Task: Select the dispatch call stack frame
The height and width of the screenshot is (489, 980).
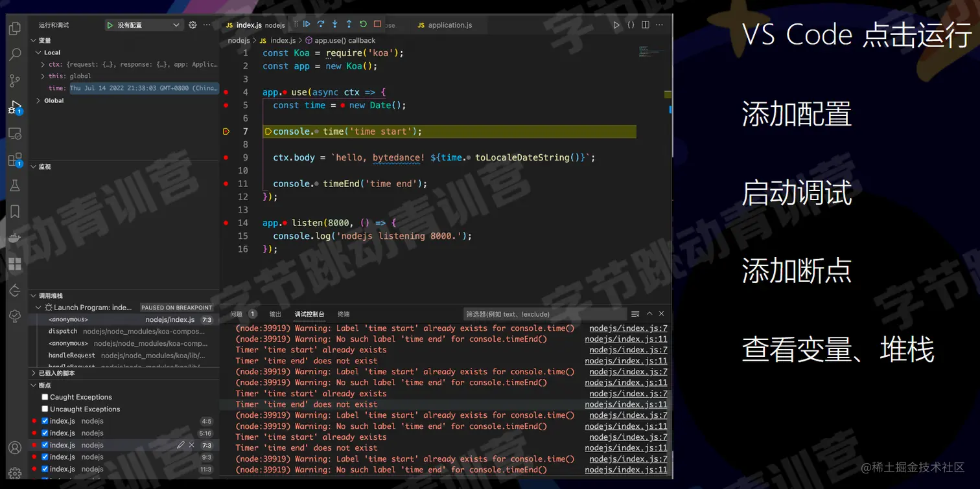Action: pyautogui.click(x=124, y=331)
